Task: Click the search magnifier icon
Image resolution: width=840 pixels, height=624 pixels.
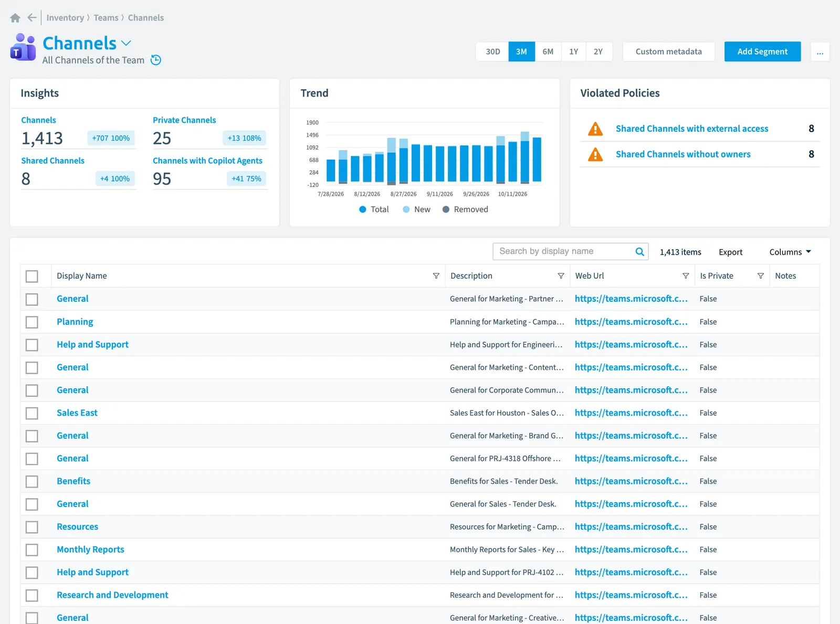Action: pyautogui.click(x=639, y=251)
